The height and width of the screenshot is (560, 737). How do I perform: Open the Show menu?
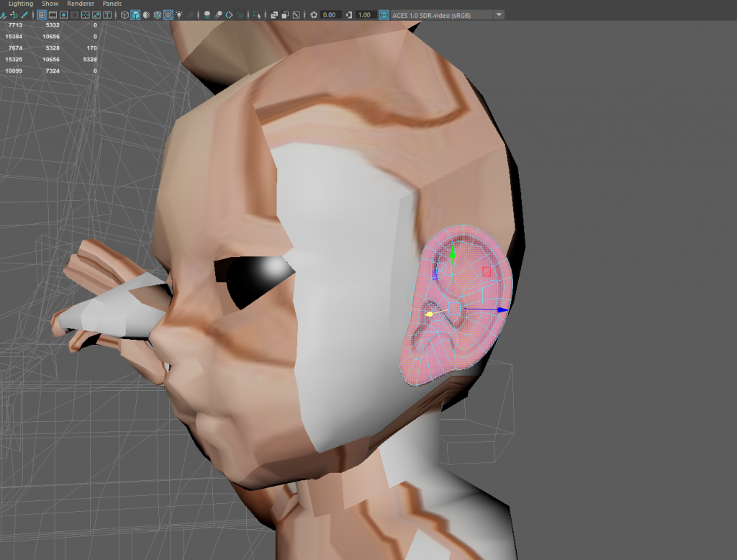50,4
